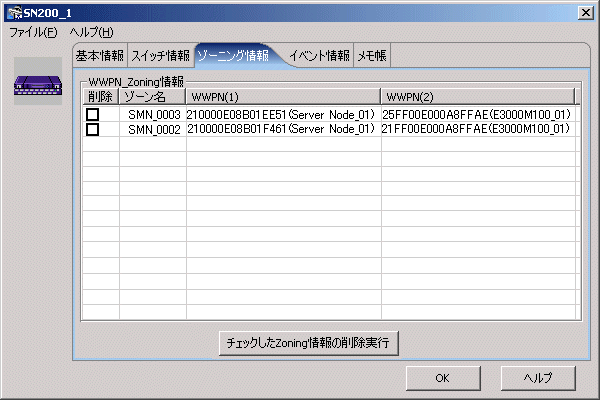Select the ゾーニング情報 tab
Viewport: 600px width, 400px height.
point(233,56)
